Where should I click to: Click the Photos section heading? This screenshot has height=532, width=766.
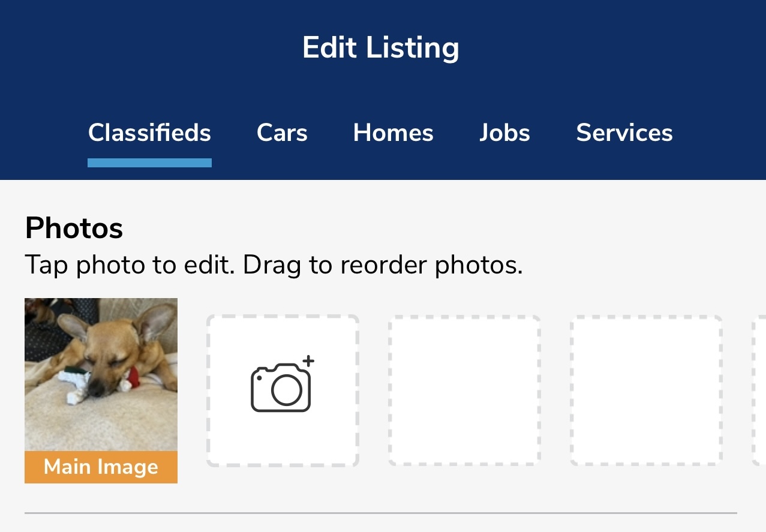pos(74,228)
